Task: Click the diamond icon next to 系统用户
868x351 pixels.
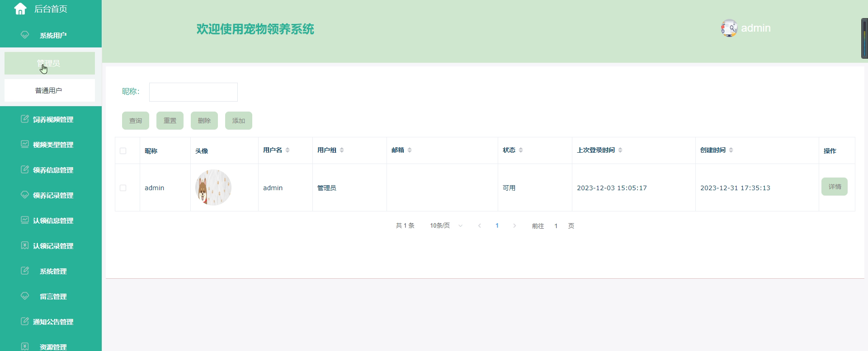Action: click(25, 35)
